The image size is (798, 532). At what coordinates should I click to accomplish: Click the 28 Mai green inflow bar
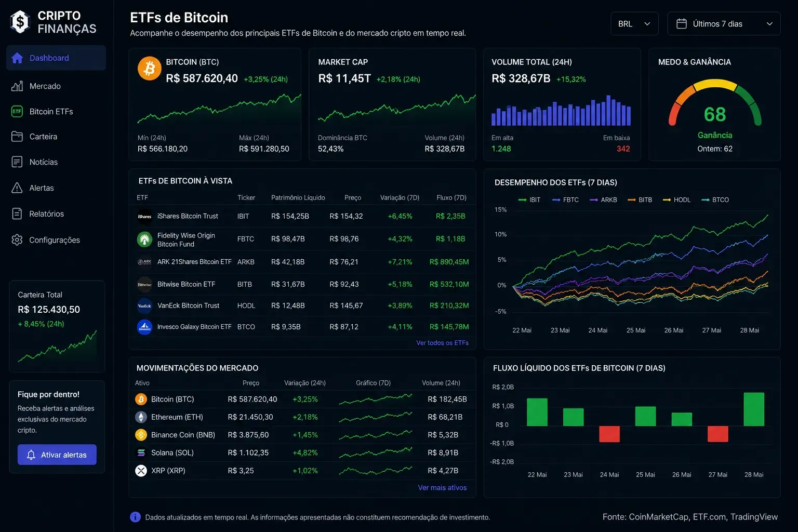point(754,409)
